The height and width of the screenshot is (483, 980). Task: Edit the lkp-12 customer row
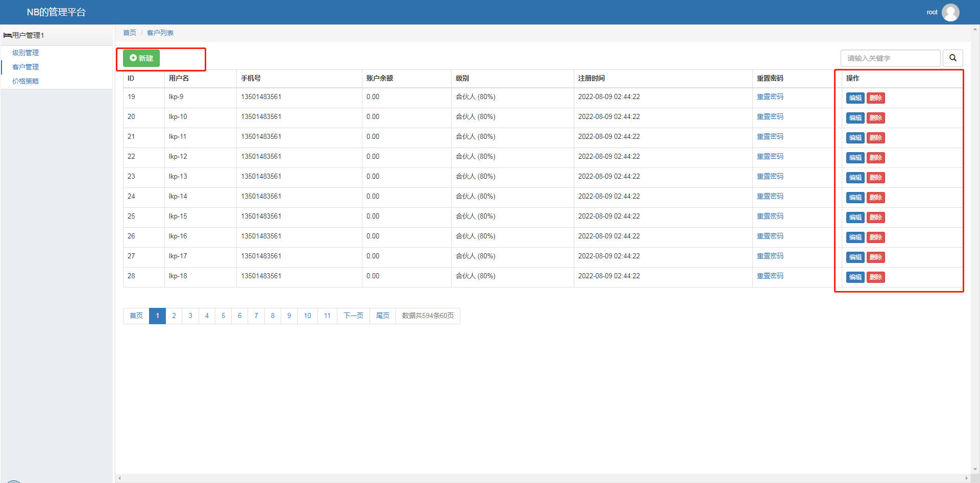(855, 158)
